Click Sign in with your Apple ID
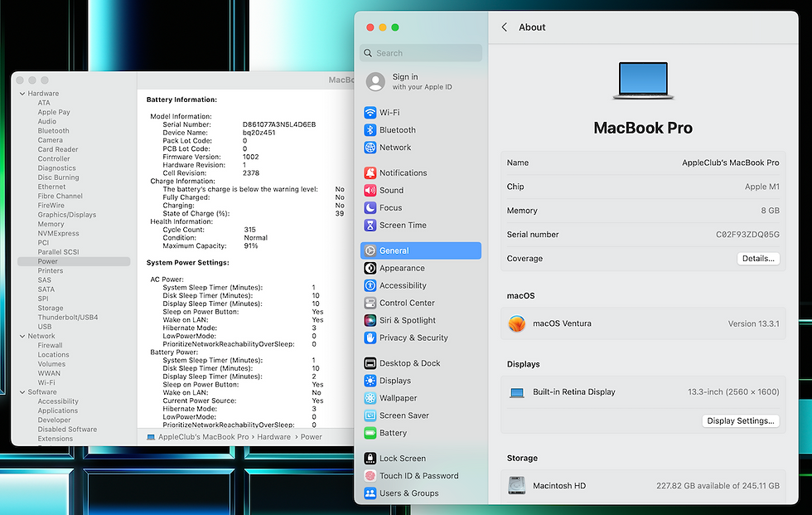 point(422,81)
